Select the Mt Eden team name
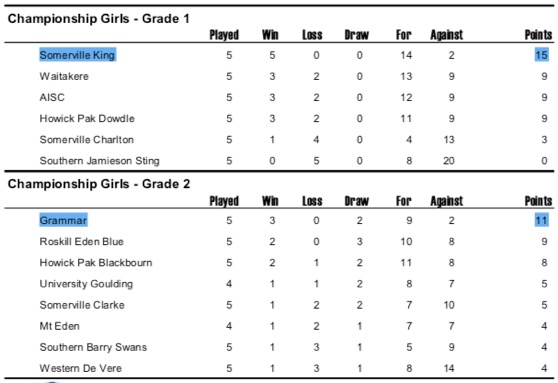 pyautogui.click(x=59, y=326)
